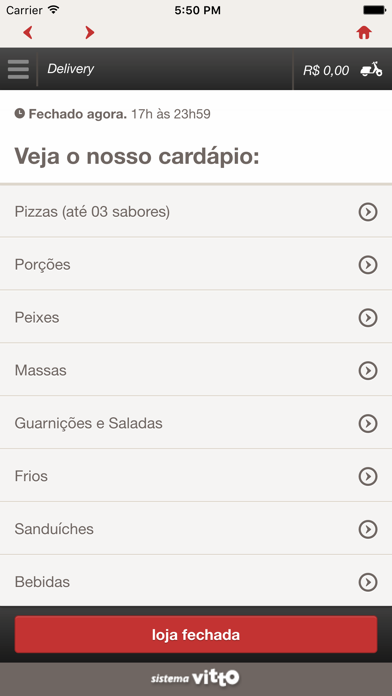Image resolution: width=392 pixels, height=696 pixels.
Task: Open the Sanduíches menu category
Action: [x=196, y=529]
